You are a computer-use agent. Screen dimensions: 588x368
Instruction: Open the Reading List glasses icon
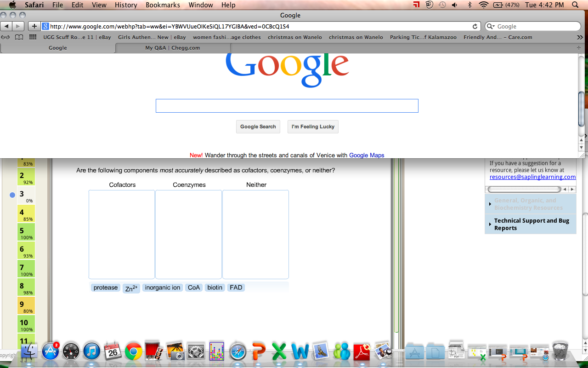[x=6, y=37]
